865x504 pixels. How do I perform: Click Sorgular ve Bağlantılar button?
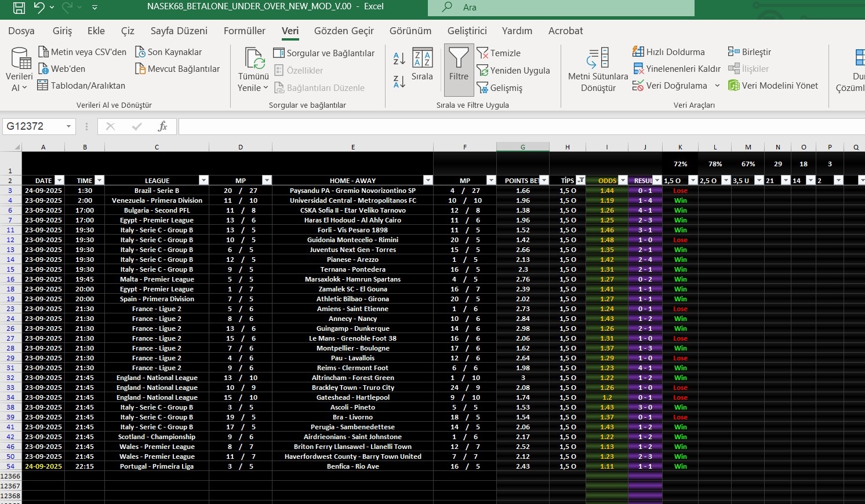pyautogui.click(x=324, y=53)
